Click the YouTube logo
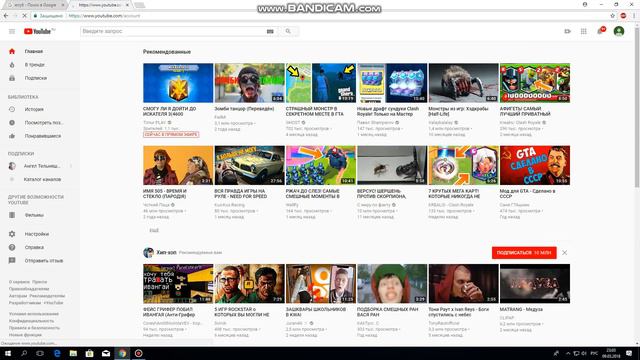The height and width of the screenshot is (360, 640). click(x=39, y=31)
